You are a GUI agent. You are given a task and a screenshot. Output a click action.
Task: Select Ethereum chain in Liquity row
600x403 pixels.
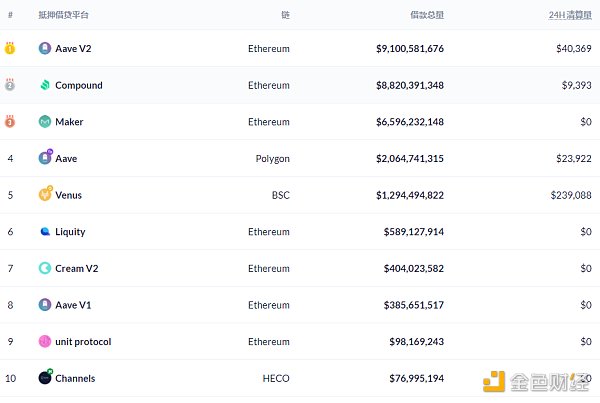(x=269, y=232)
